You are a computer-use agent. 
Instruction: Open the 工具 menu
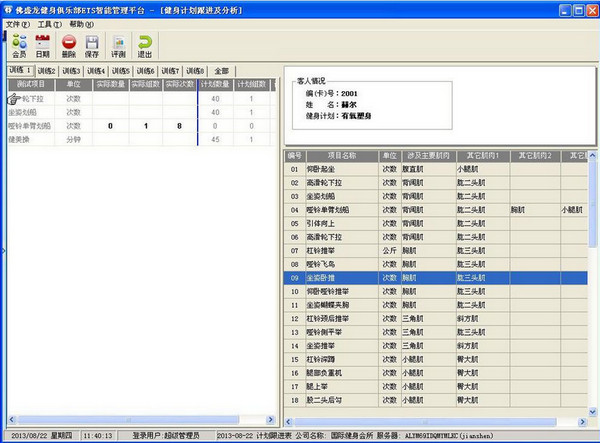pos(49,24)
